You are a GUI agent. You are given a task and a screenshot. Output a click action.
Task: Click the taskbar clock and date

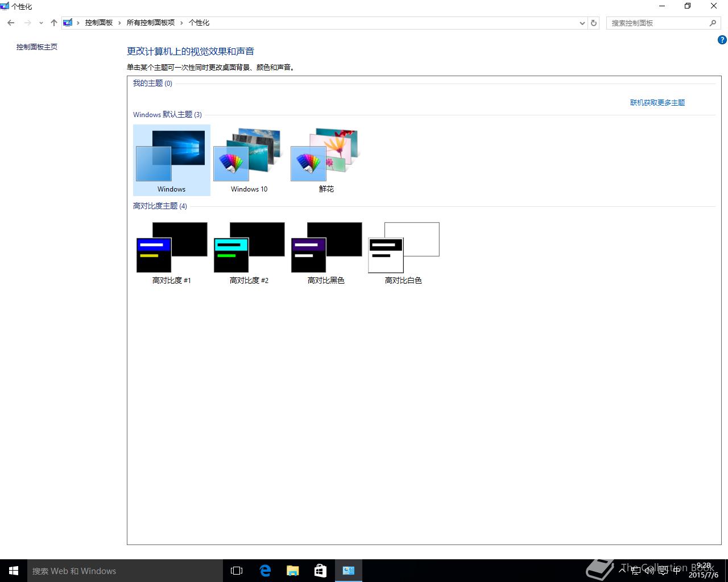click(704, 571)
